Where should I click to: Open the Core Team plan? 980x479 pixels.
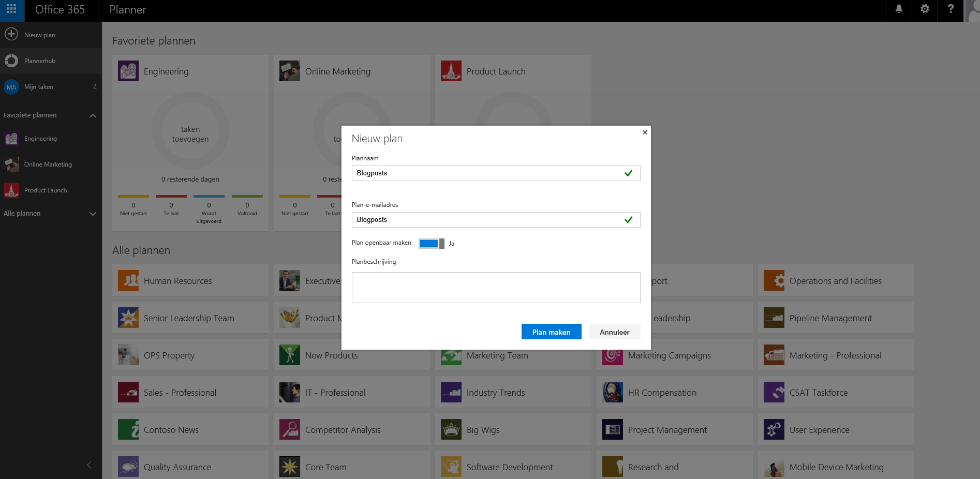click(351, 465)
